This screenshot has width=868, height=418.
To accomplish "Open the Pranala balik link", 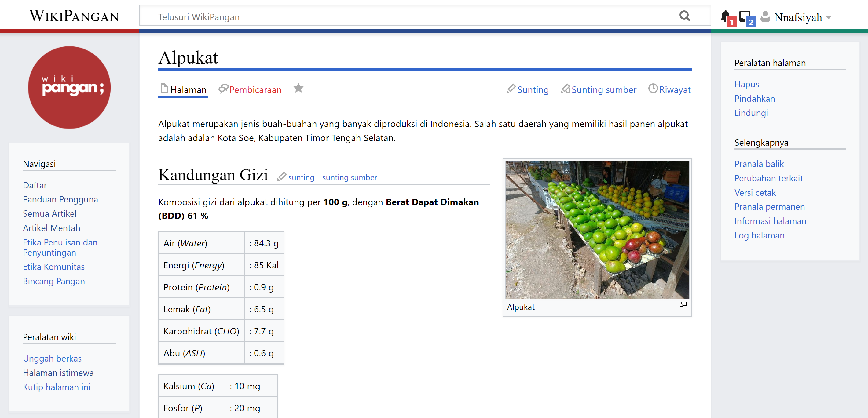I will (759, 164).
